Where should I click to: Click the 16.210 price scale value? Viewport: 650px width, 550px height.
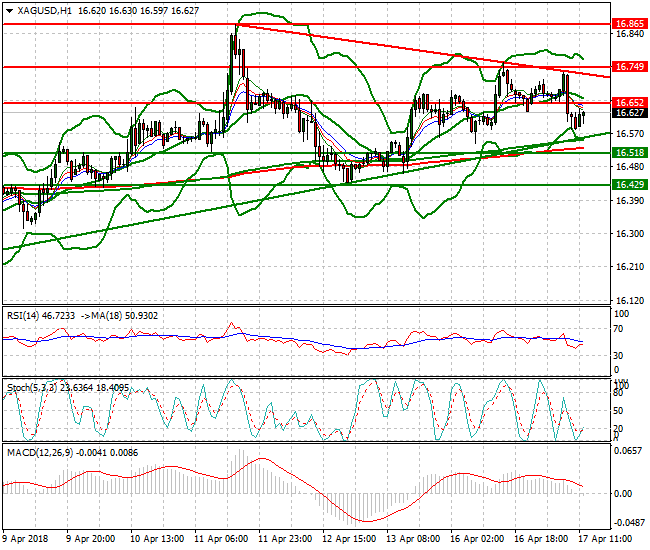coord(630,267)
